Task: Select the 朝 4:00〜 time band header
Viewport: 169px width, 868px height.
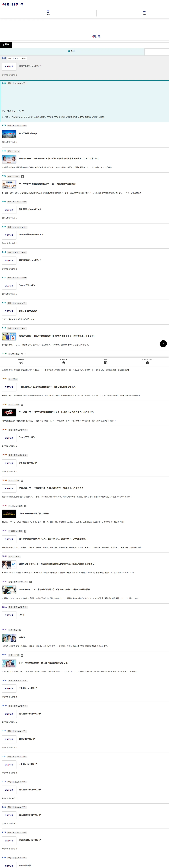Action: pyautogui.click(x=72, y=51)
